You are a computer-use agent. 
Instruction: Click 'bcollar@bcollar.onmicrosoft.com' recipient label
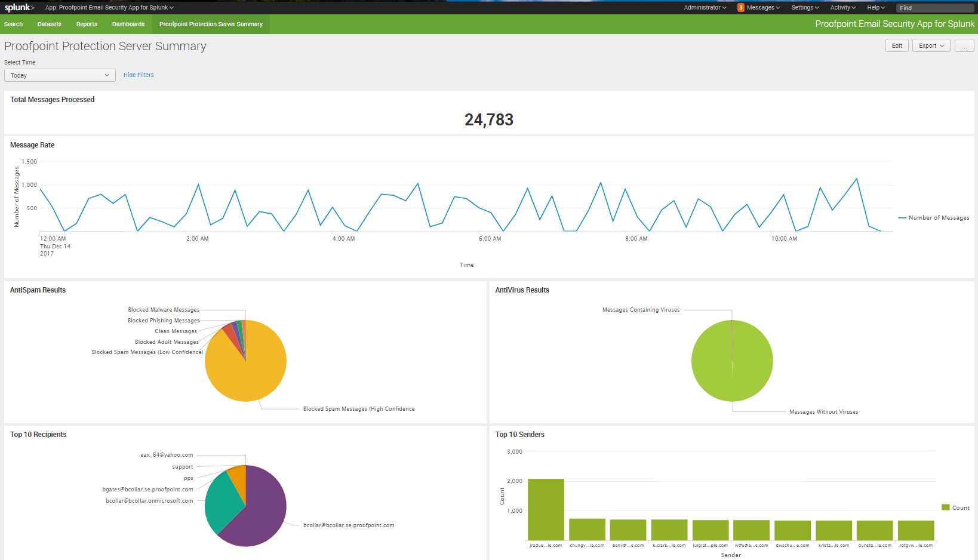149,501
